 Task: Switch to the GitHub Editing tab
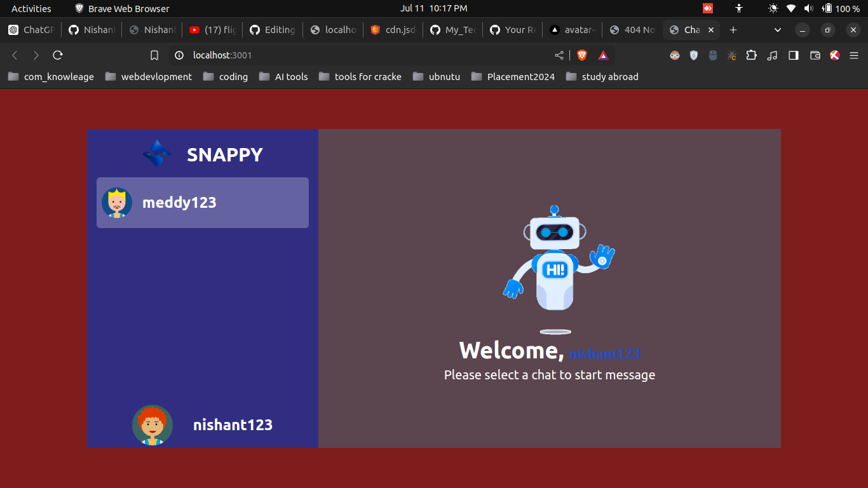click(273, 30)
